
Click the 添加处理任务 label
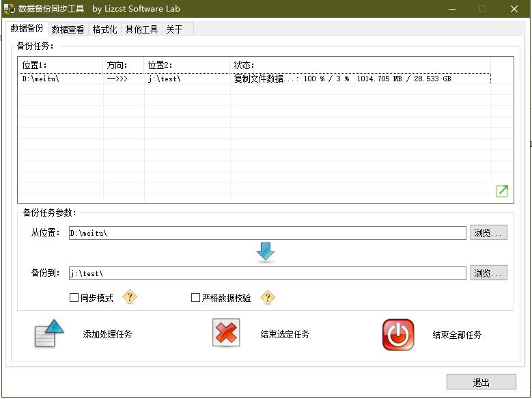tap(107, 334)
